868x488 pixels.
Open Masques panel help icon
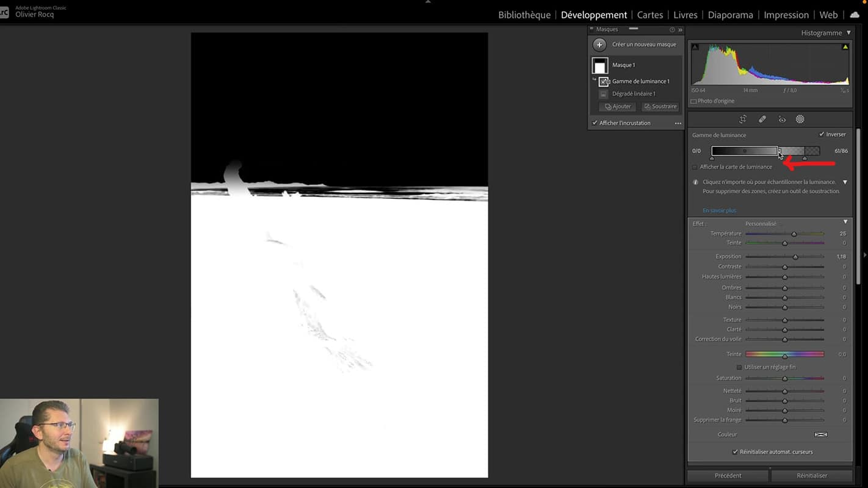(x=672, y=29)
